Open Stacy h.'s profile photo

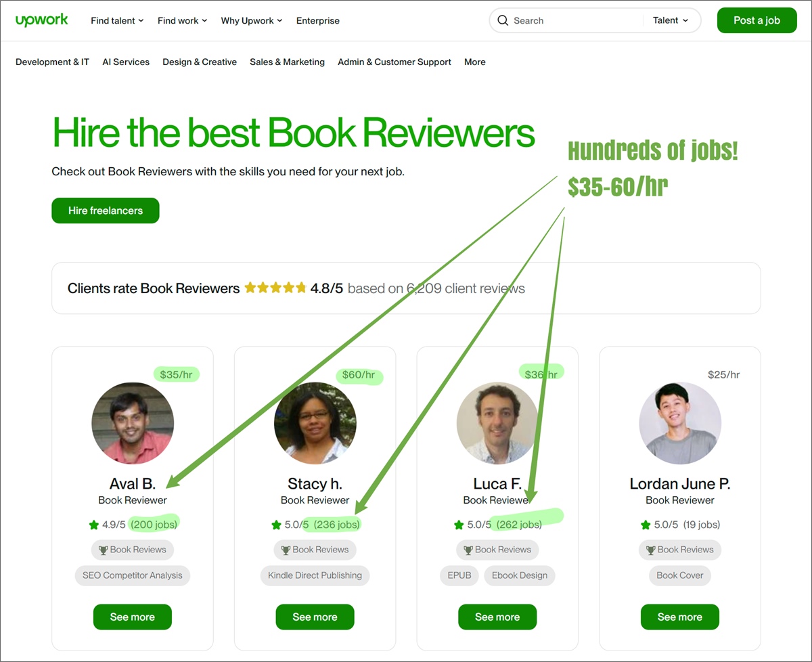pos(315,423)
